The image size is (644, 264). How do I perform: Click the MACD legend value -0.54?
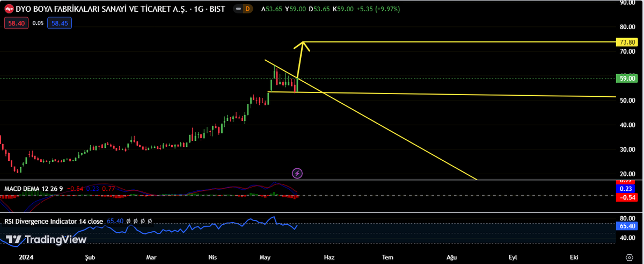point(74,189)
